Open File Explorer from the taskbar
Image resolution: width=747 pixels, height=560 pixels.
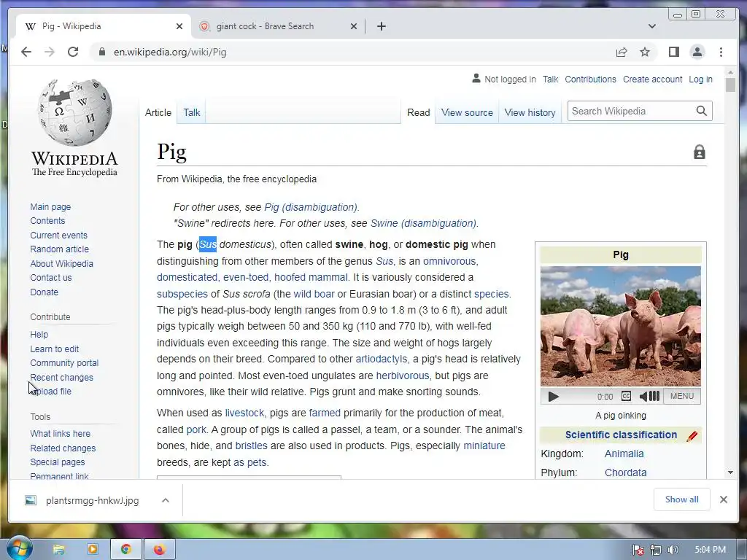58,550
